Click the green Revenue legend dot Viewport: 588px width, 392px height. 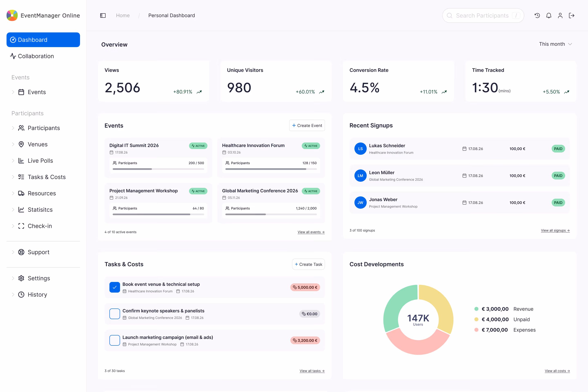point(476,309)
